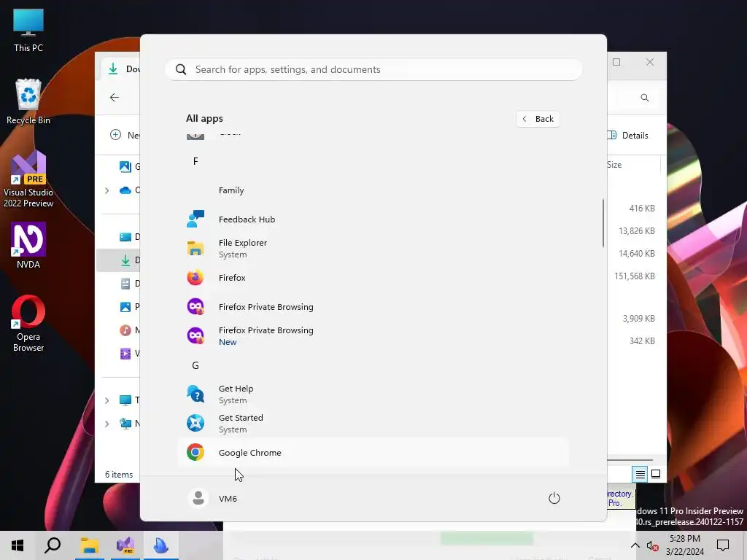Switch File Explorer to details list view

(640, 474)
